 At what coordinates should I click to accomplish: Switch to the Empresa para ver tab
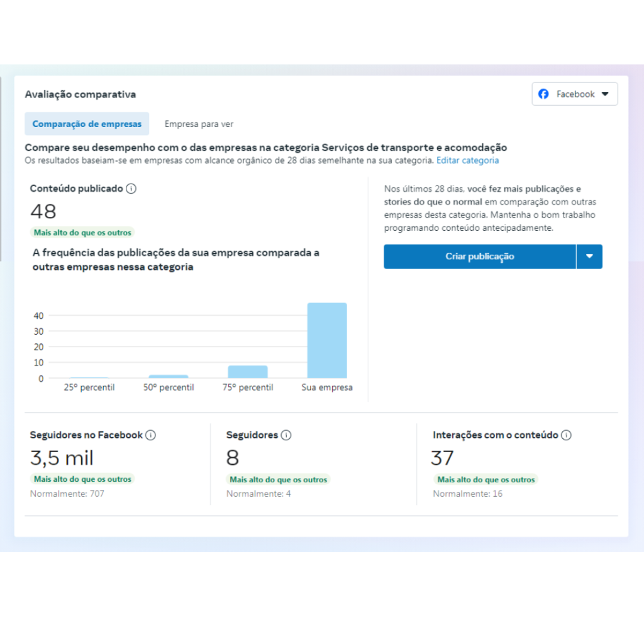click(199, 125)
